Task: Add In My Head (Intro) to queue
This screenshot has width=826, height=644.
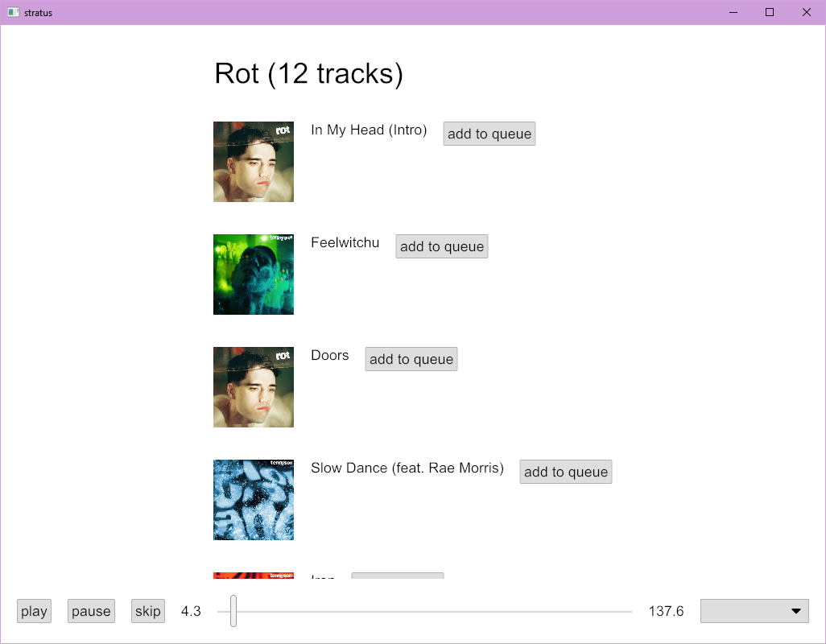Action: click(489, 134)
